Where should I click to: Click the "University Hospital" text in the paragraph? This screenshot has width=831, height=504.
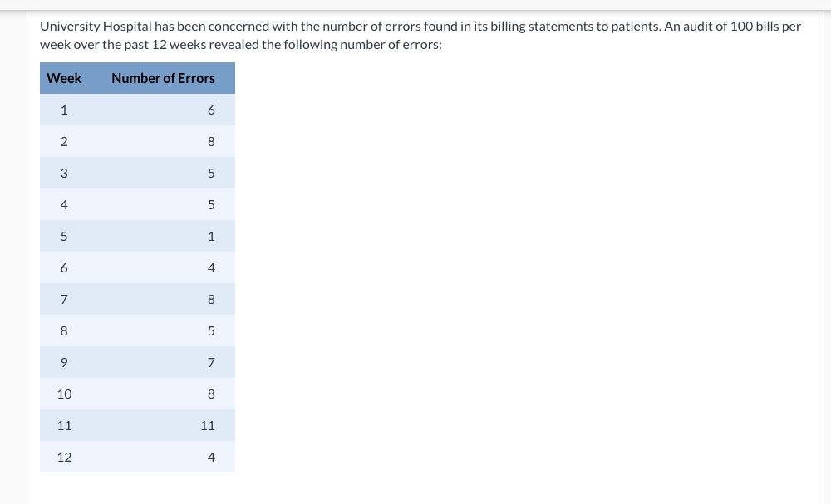point(96,27)
